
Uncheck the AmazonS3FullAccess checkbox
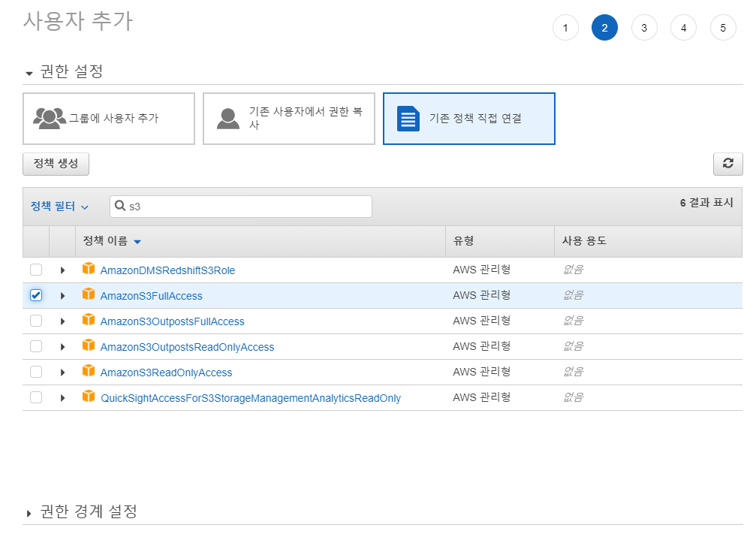(x=36, y=295)
